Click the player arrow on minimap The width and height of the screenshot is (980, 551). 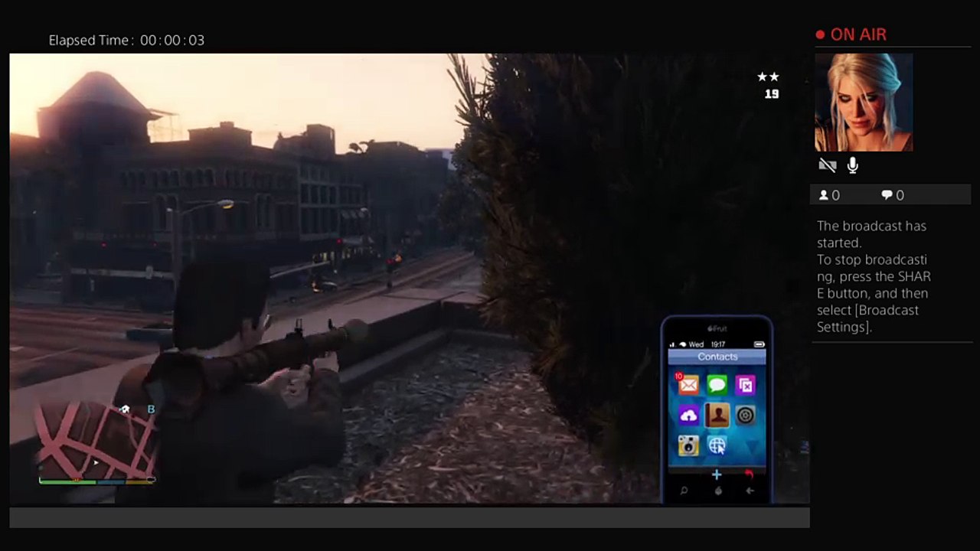tap(95, 462)
